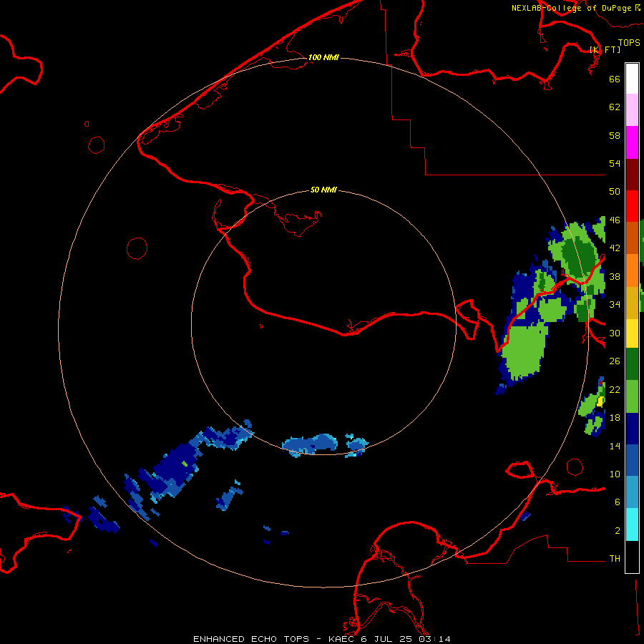Click the "30" legend value
Screen dimensions: 644x644
[615, 333]
